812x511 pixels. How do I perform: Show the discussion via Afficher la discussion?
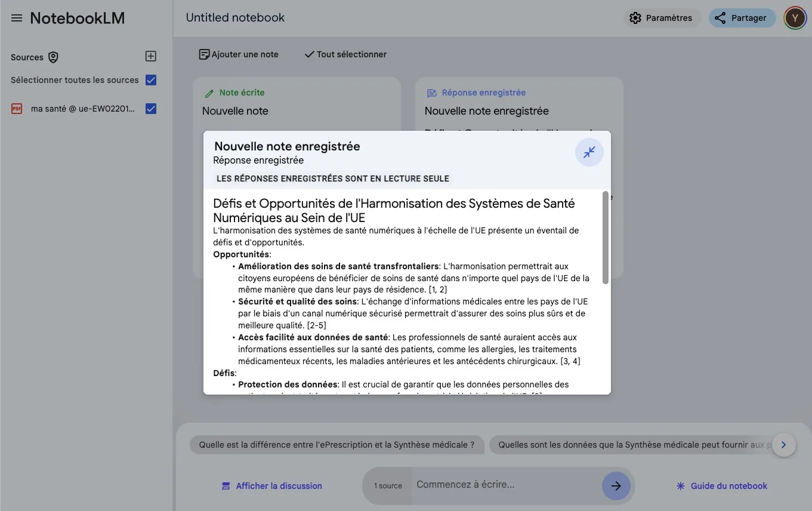coord(272,486)
